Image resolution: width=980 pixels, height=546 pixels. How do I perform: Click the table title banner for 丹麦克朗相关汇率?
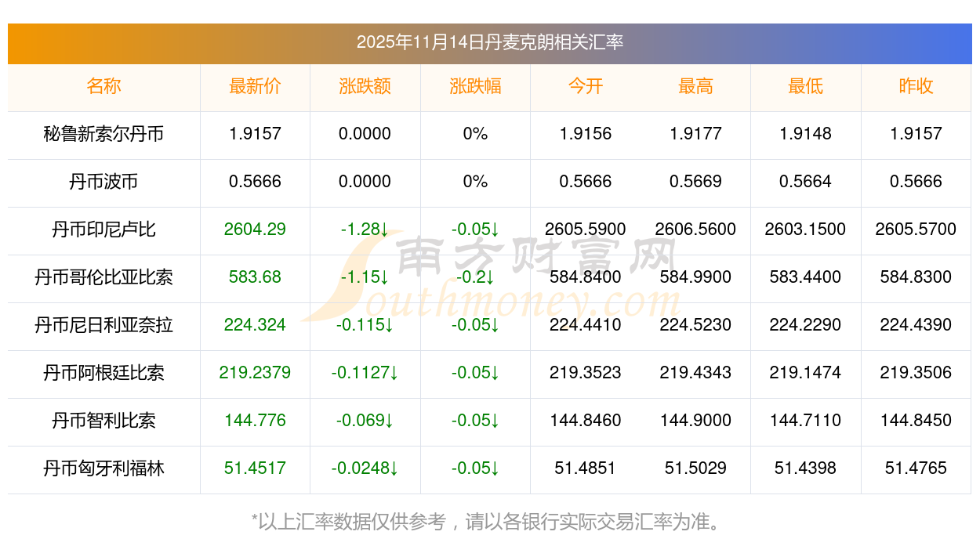[x=489, y=42]
